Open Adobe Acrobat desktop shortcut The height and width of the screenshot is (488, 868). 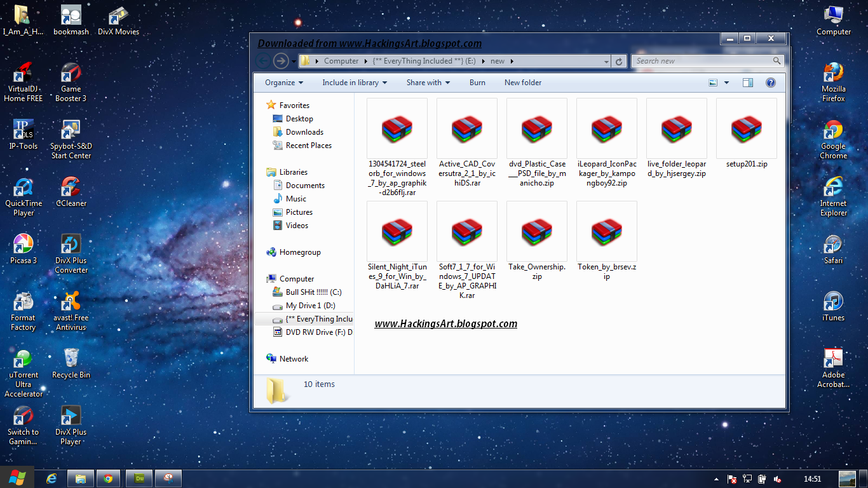coord(833,369)
